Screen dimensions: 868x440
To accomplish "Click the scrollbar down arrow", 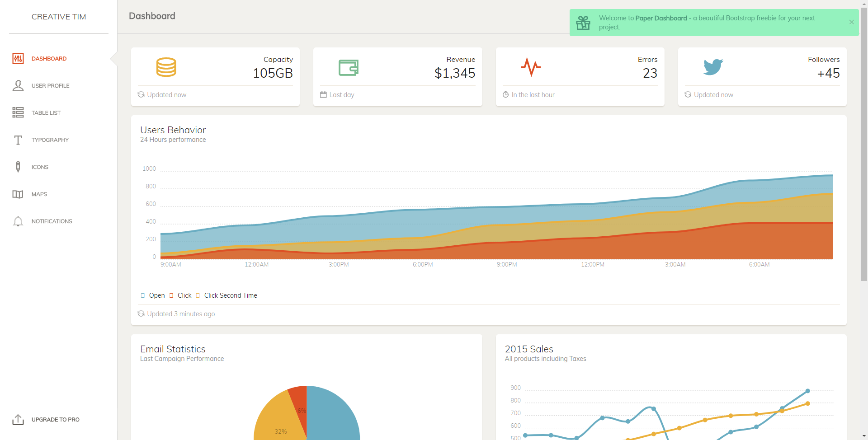I will [864, 436].
